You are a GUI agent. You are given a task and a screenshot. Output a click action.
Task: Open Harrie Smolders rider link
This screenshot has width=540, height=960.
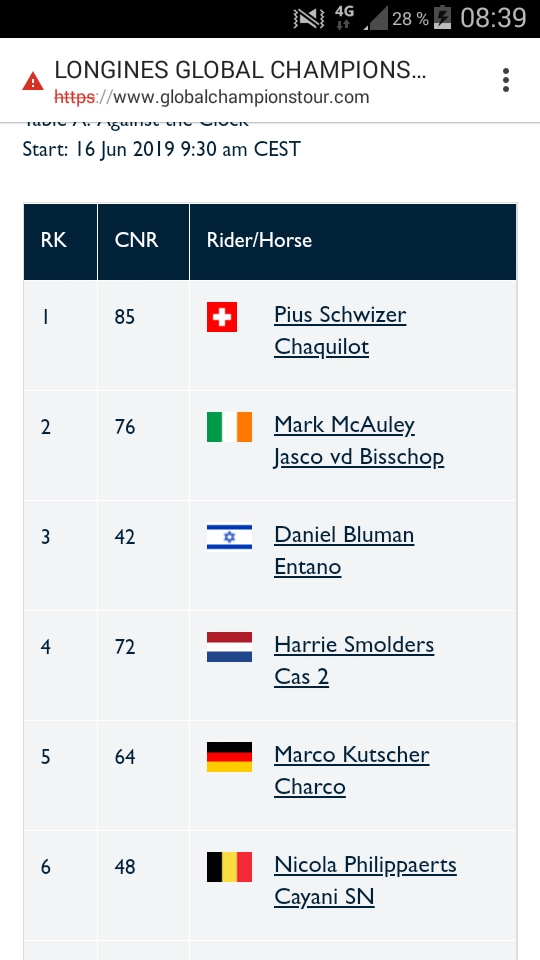[354, 645]
